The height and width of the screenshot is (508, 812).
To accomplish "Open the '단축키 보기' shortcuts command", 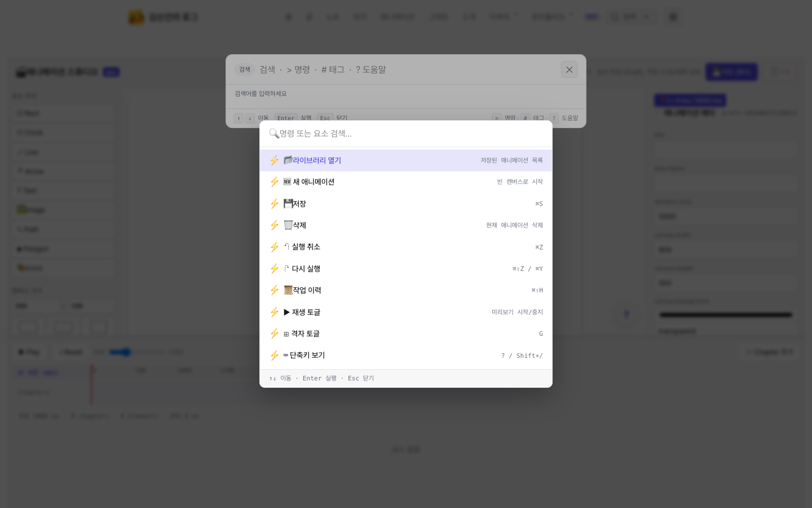I will (x=406, y=355).
